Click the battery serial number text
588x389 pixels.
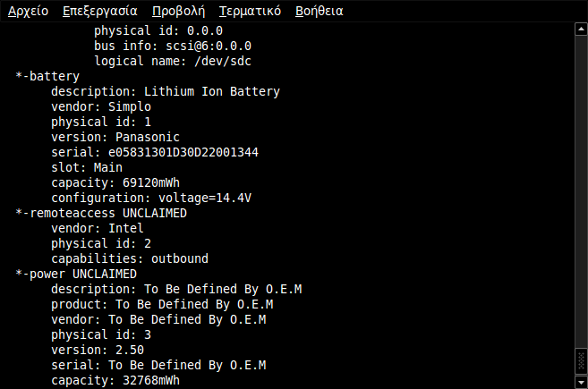coord(183,152)
